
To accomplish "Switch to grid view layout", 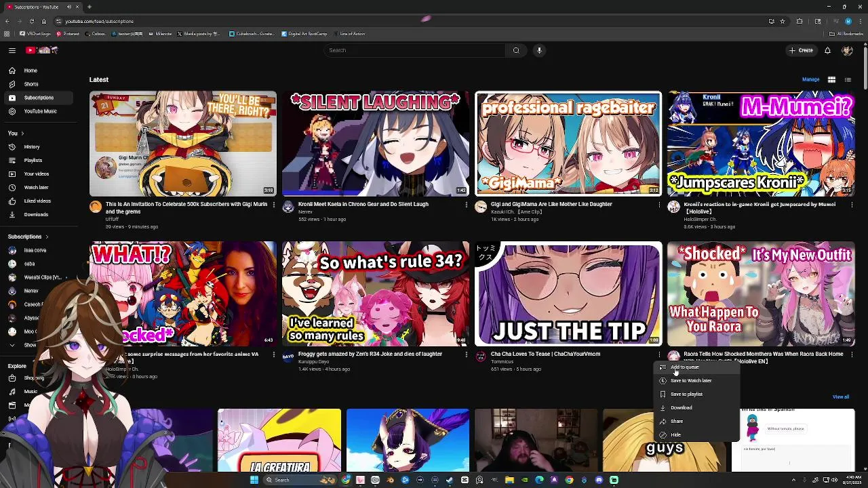I will pyautogui.click(x=831, y=80).
